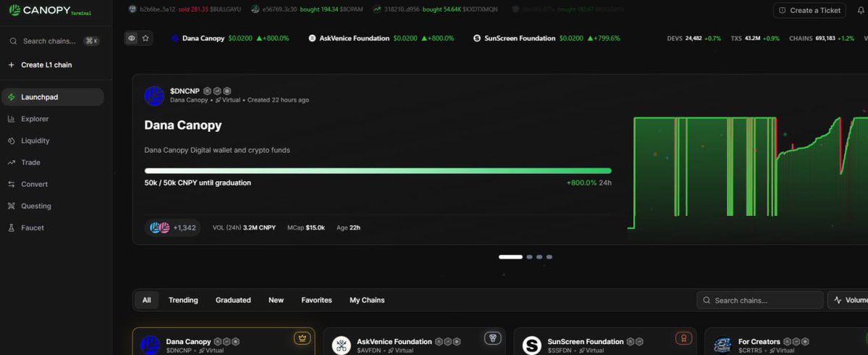Click the AskVenice Foundation card logo

coord(341,345)
